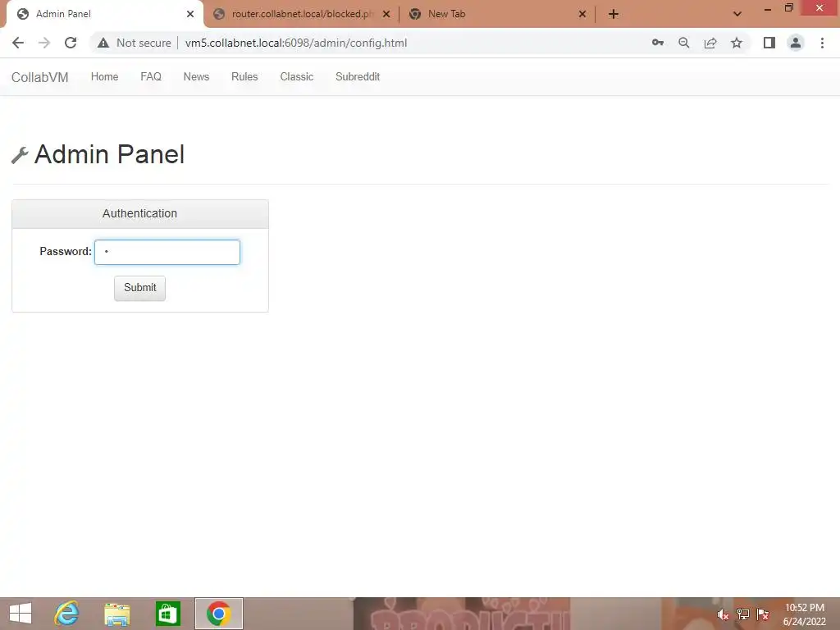Screen dimensions: 840x630
Task: Close the router.collabnet.local tab
Action: (386, 14)
